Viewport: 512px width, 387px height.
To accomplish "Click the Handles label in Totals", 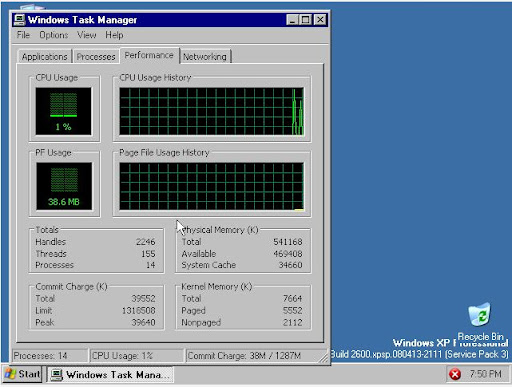I will pos(51,242).
